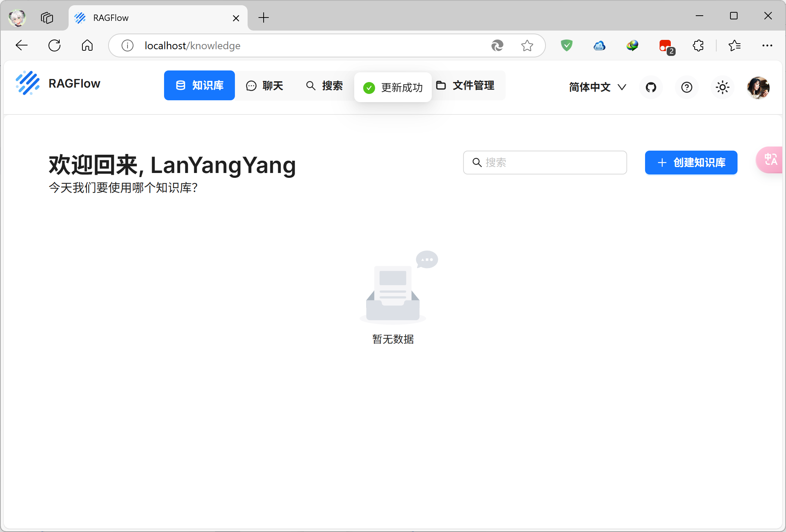Click the help question mark icon

[686, 87]
